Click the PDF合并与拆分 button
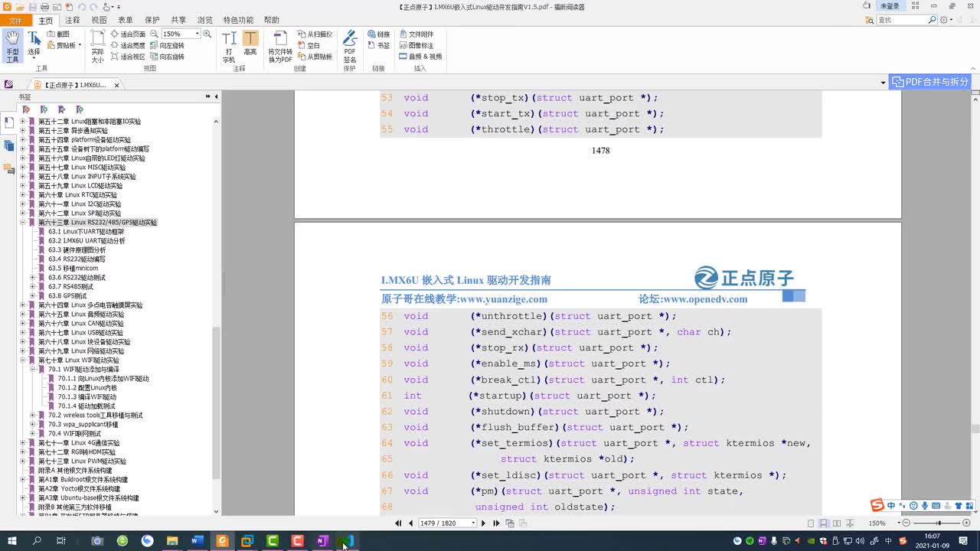 (x=930, y=82)
